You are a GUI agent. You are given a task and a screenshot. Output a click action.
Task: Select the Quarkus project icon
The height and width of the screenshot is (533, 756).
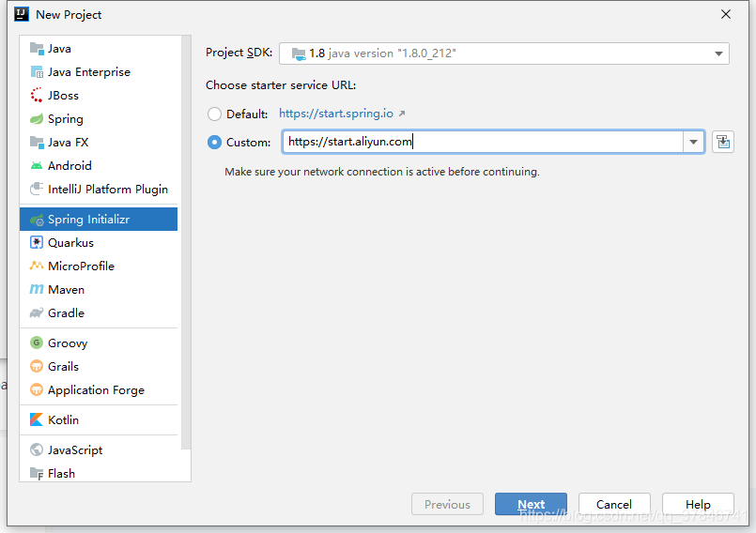(x=37, y=243)
